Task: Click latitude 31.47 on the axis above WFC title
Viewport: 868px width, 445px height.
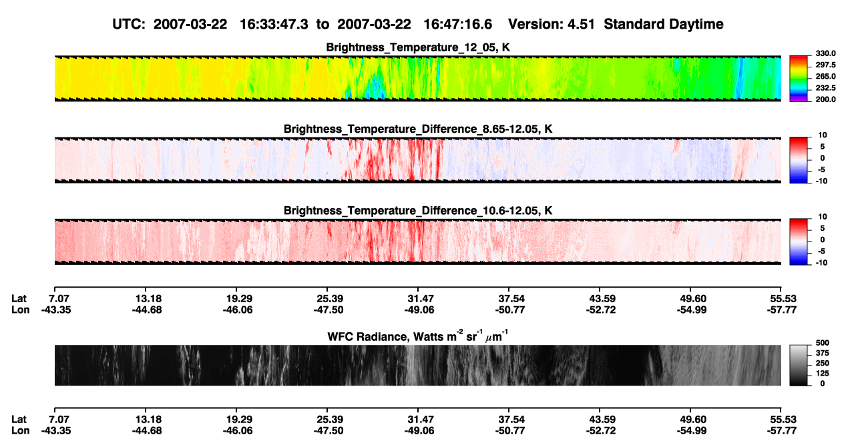Action: tap(418, 298)
